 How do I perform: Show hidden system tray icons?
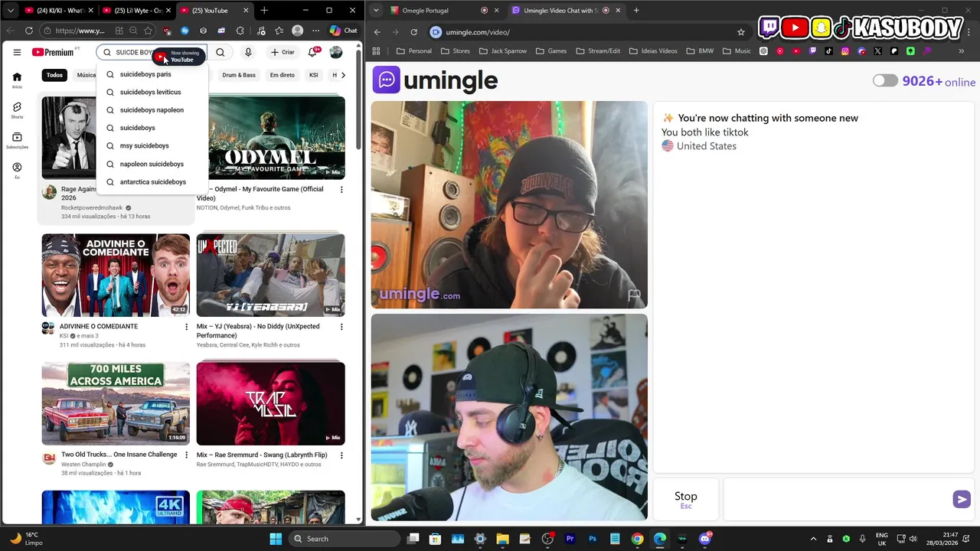813,539
